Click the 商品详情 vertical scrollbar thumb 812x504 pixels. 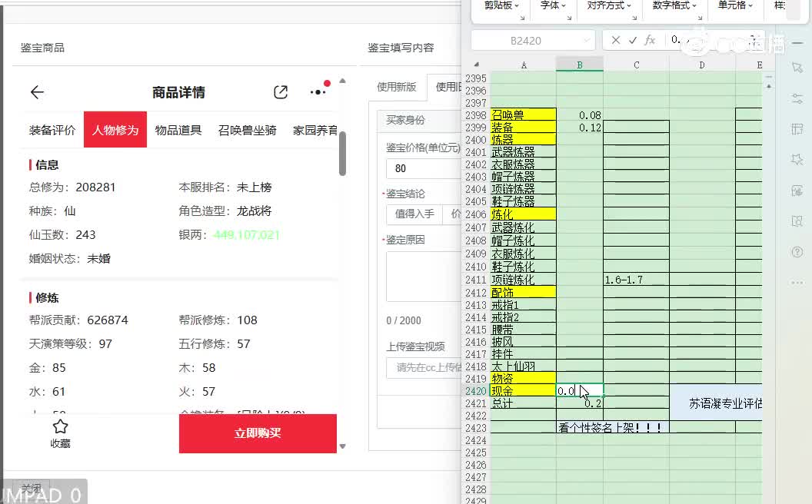(x=342, y=154)
